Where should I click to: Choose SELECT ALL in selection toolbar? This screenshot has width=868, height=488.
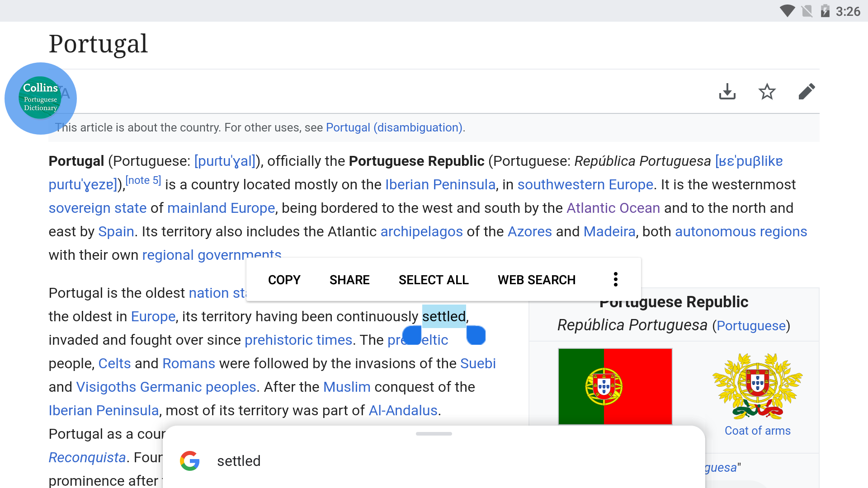click(434, 280)
